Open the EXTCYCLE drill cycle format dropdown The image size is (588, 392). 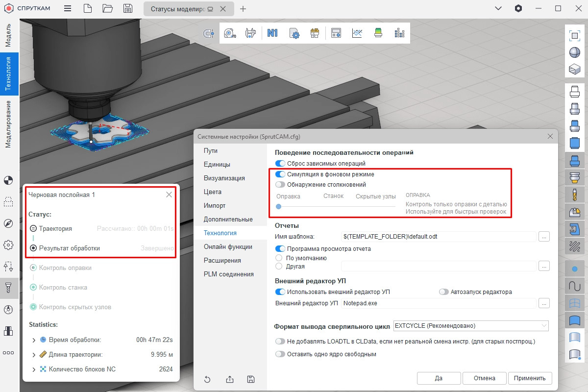point(470,326)
